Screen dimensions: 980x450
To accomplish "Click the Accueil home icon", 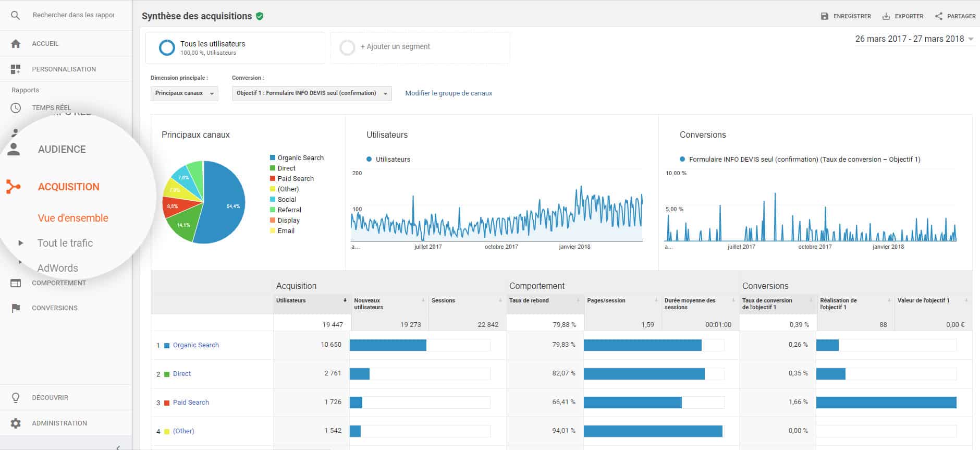I will point(16,44).
